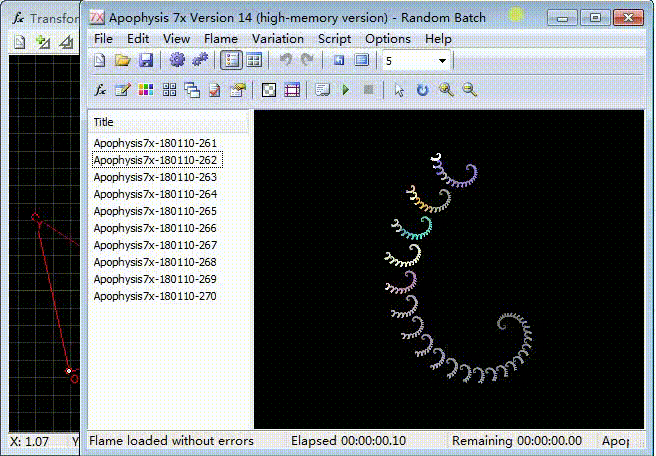Select the zoom in magnifier tool
Image resolution: width=656 pixels, height=456 pixels.
pos(446,90)
